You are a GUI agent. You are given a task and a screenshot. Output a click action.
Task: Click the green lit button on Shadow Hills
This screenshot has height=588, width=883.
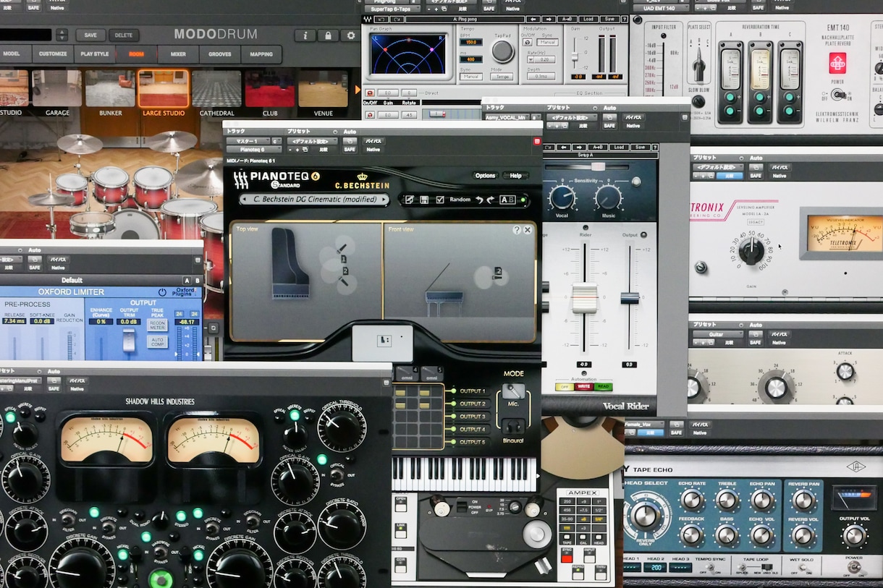click(x=161, y=579)
